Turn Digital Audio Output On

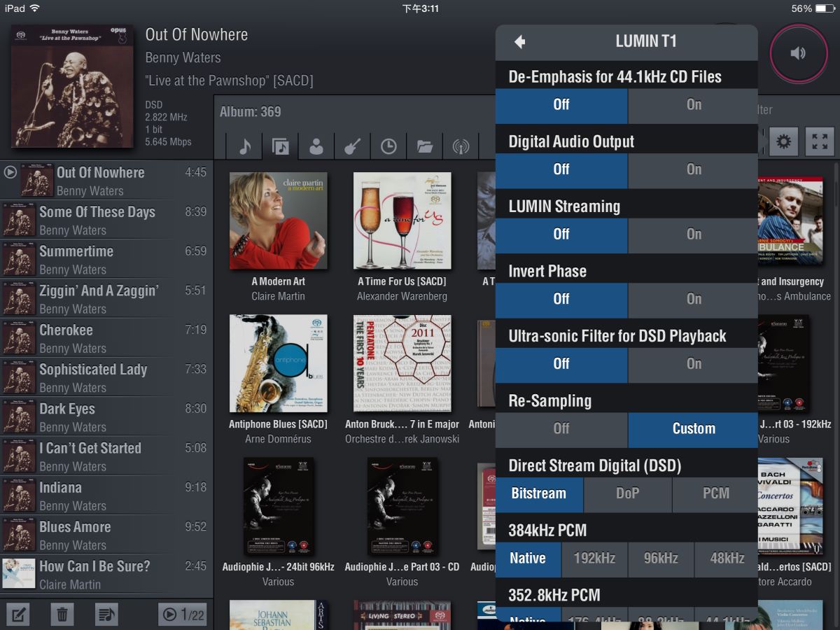693,169
